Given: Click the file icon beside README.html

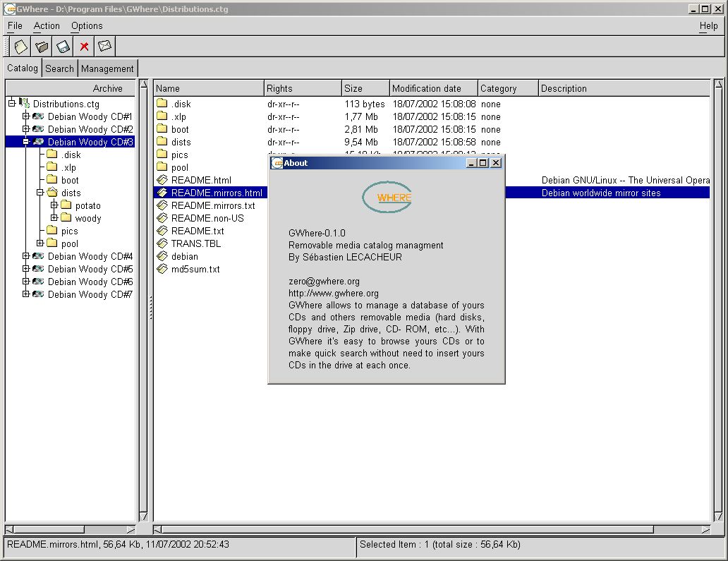Looking at the screenshot, I should pos(162,180).
